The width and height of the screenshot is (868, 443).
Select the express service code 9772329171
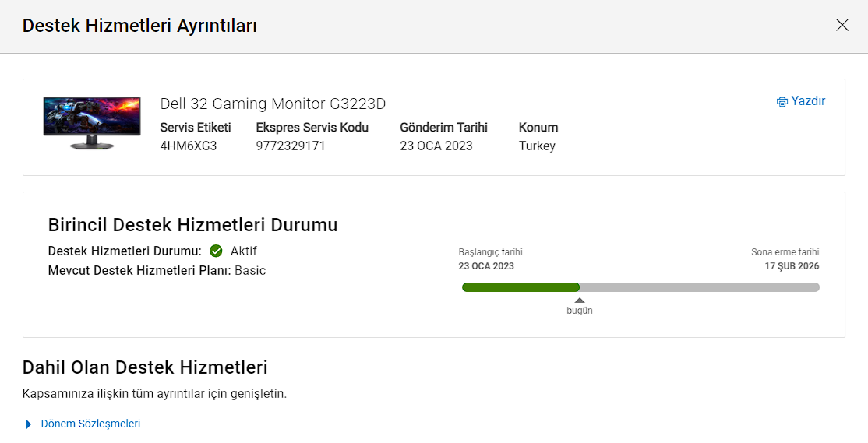[x=291, y=146]
